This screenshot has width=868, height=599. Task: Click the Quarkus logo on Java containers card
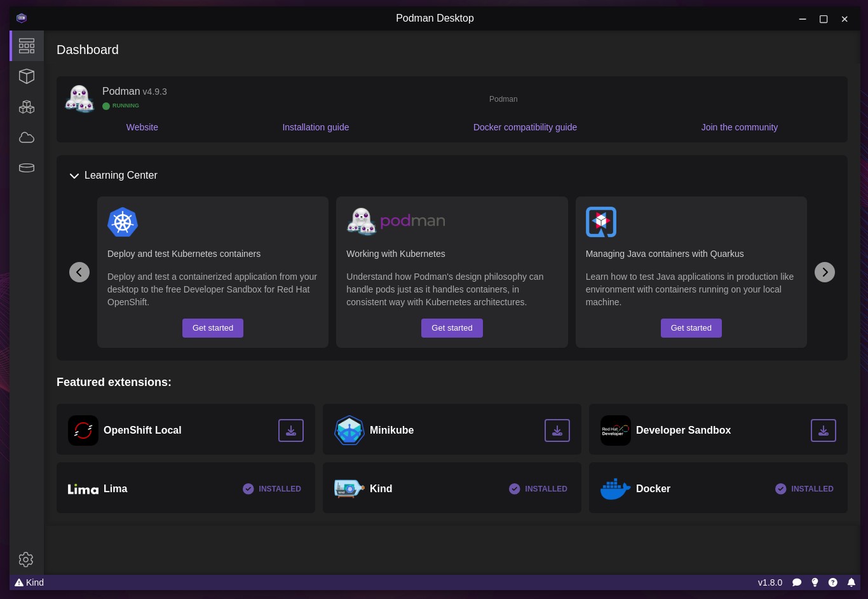(601, 222)
